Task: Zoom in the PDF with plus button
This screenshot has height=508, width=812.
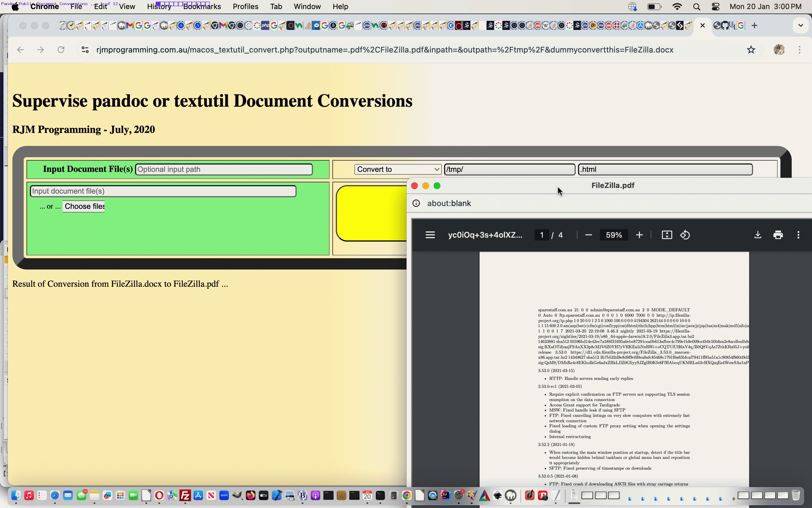Action: coord(639,235)
